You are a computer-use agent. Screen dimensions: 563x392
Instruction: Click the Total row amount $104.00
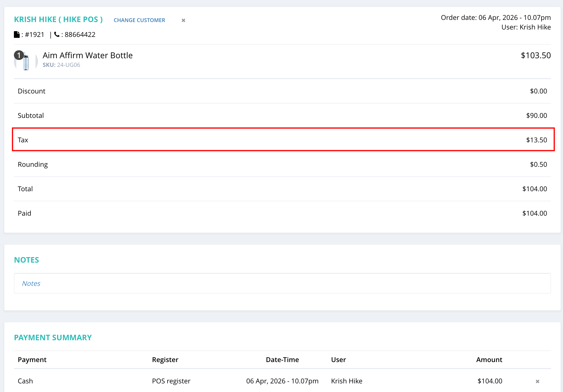534,189
